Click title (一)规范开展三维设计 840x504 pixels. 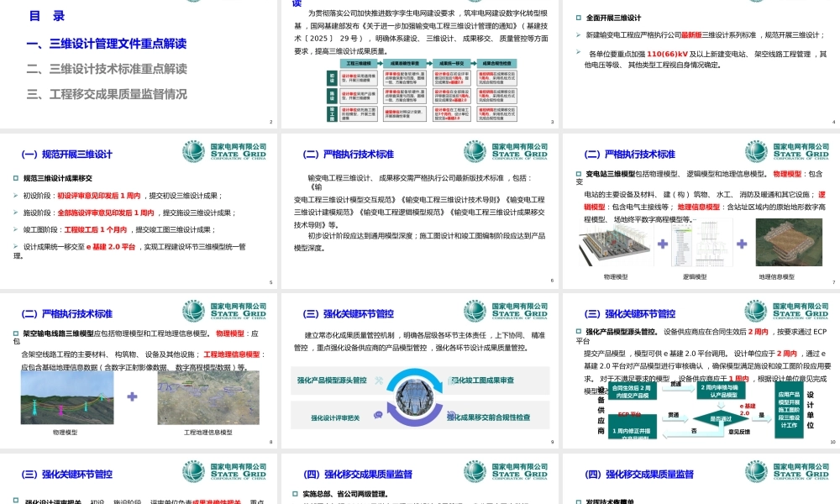click(x=67, y=155)
